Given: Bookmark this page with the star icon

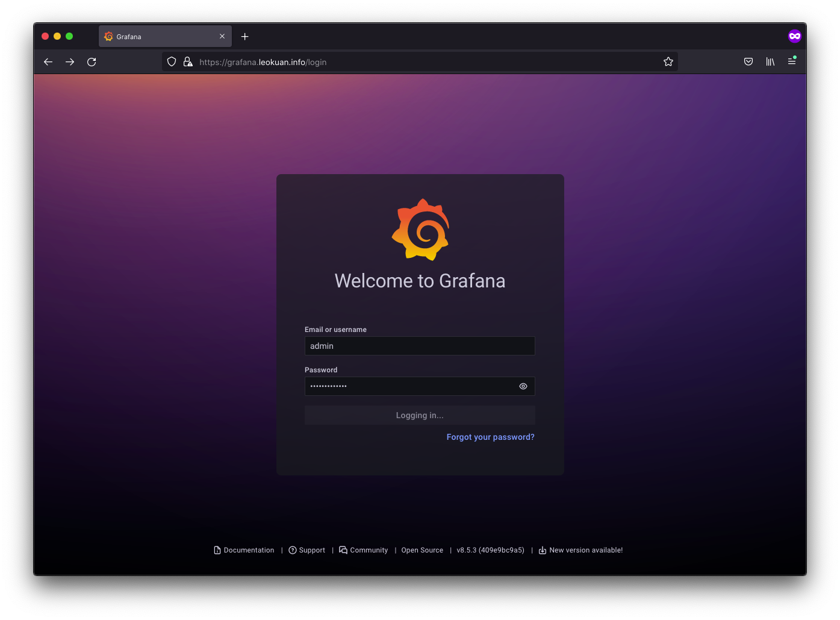Looking at the screenshot, I should (668, 62).
